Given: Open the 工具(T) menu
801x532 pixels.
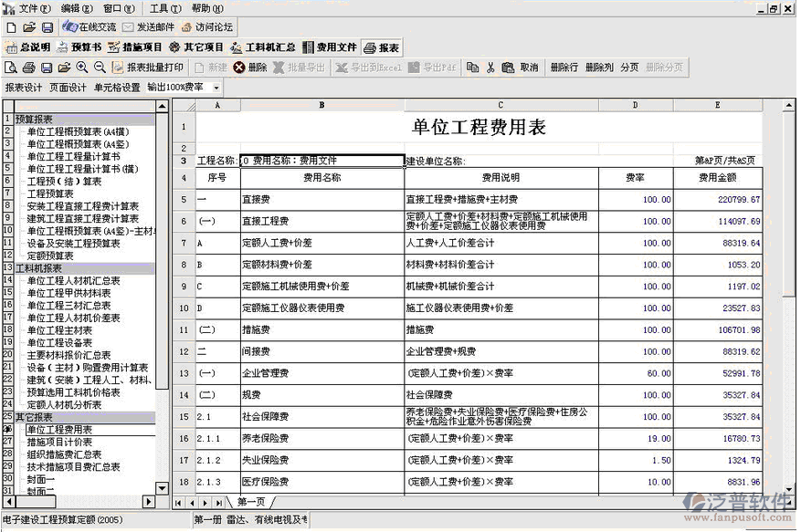Looking at the screenshot, I should coord(164,8).
